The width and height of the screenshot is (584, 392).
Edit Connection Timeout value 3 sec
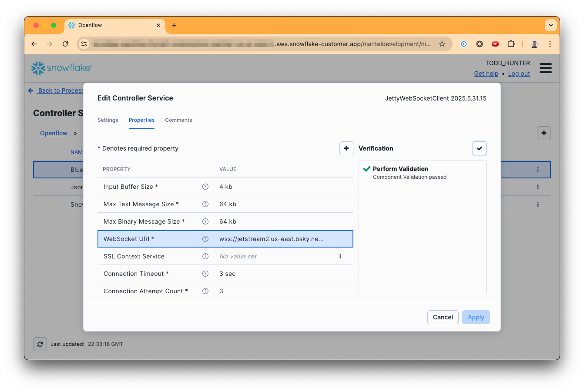pos(228,274)
